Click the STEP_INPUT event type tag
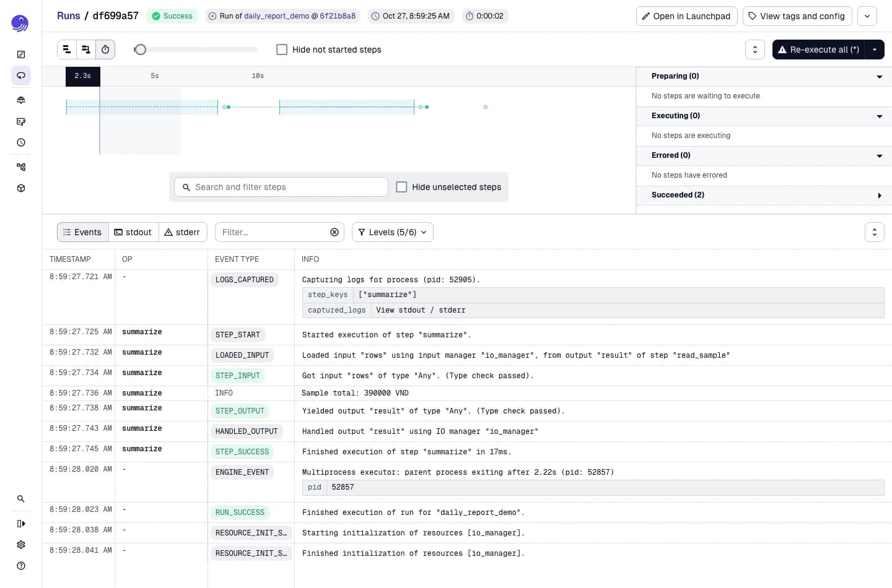Viewport: 892px width, 588px height. (238, 376)
